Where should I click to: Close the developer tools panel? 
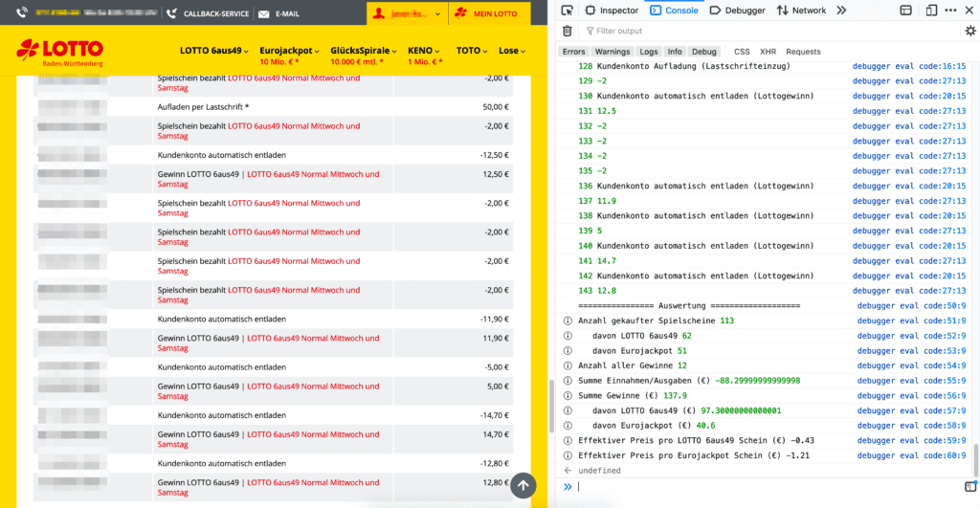click(970, 10)
